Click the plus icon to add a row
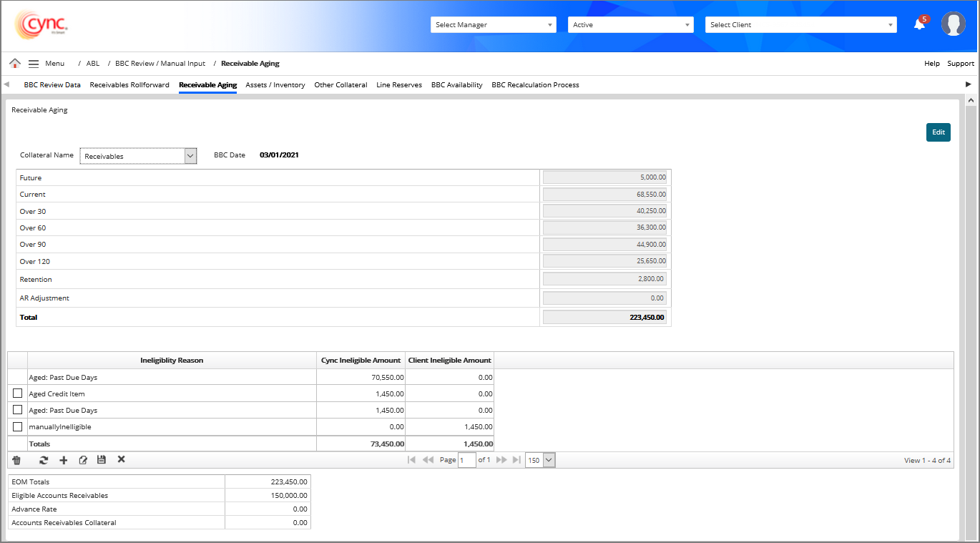The image size is (980, 543). point(64,460)
